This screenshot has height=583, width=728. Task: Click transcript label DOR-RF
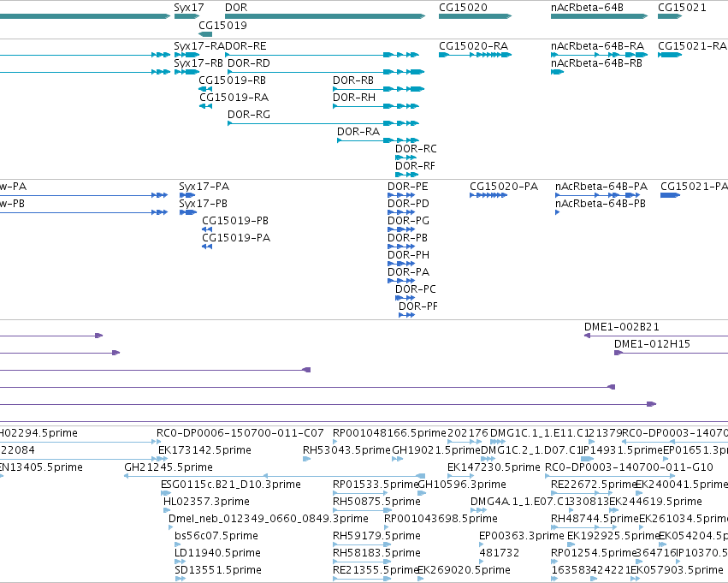tap(415, 166)
